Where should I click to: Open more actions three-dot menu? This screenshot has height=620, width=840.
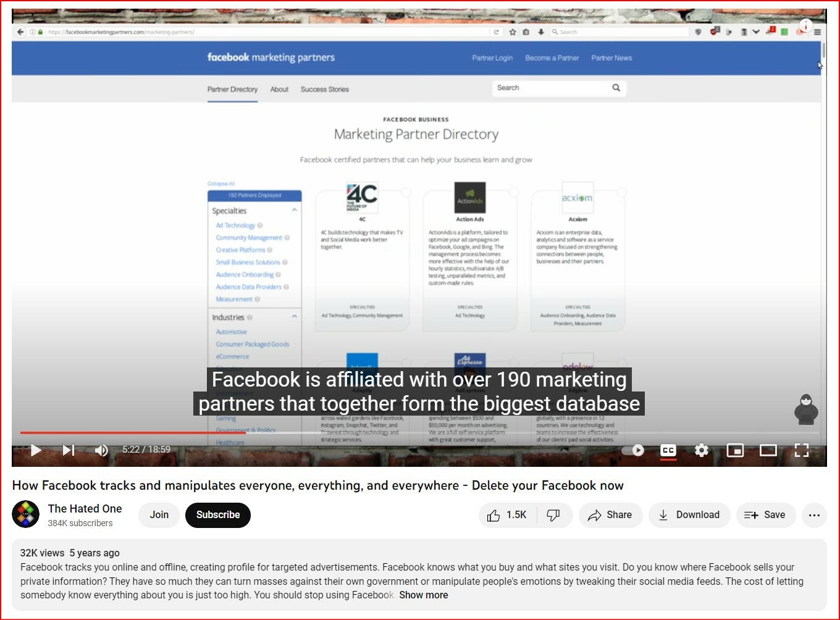pos(814,515)
